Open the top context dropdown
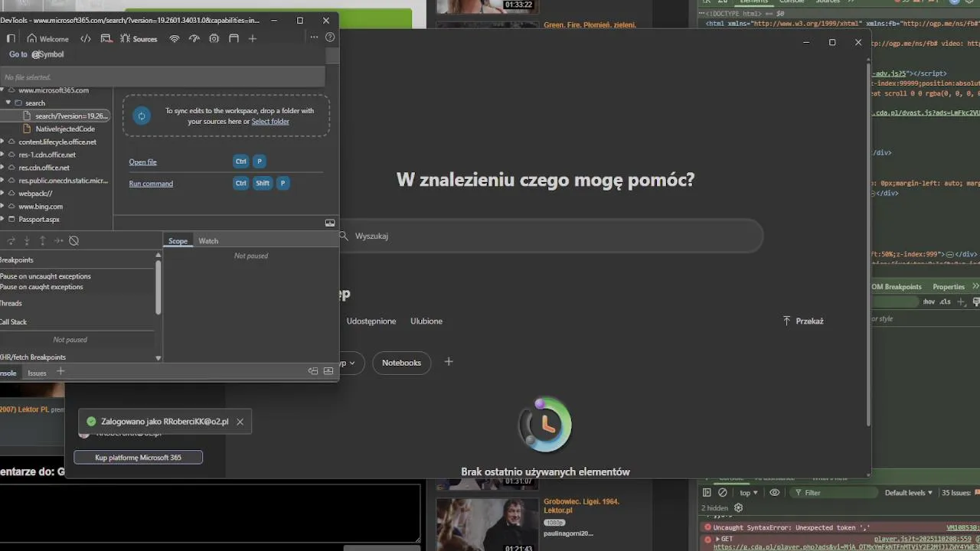This screenshot has width=980, height=551. [748, 493]
